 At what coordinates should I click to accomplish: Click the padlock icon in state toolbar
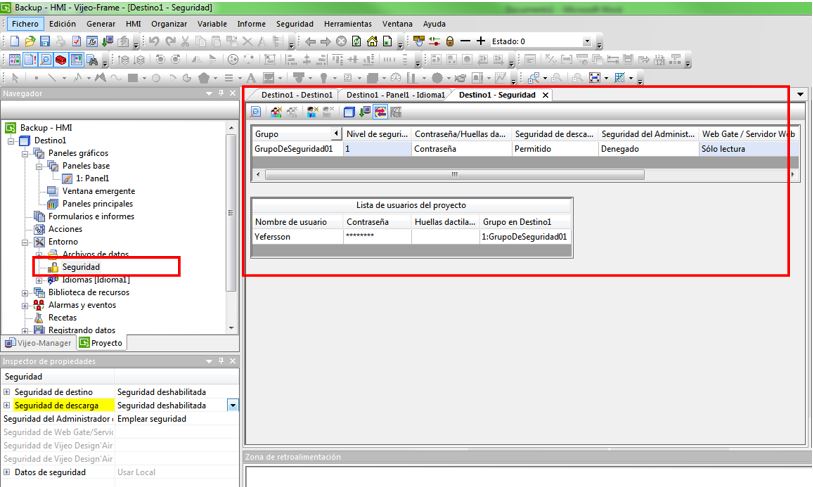click(450, 41)
